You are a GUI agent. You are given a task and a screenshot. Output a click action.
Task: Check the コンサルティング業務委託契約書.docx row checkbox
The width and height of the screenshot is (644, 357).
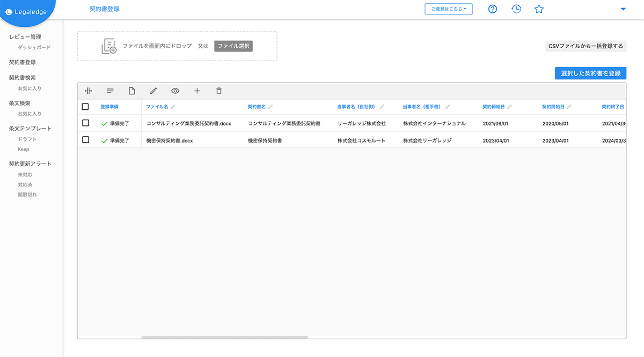[x=85, y=123]
